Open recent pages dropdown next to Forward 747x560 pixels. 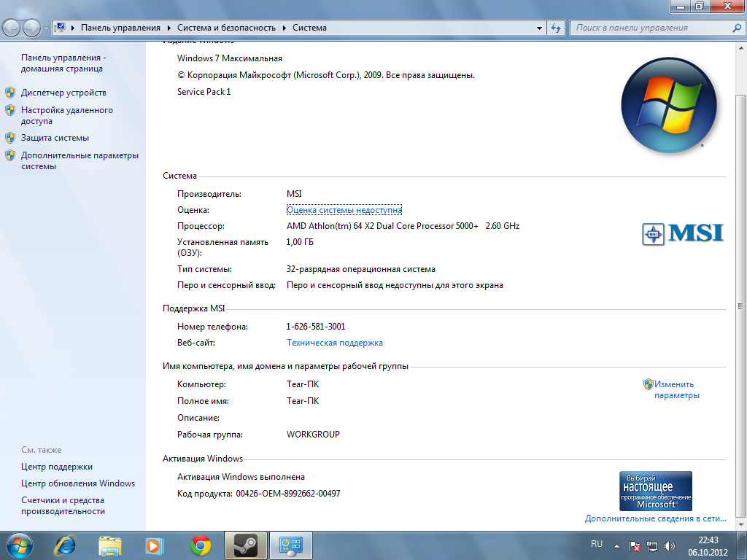pyautogui.click(x=46, y=28)
